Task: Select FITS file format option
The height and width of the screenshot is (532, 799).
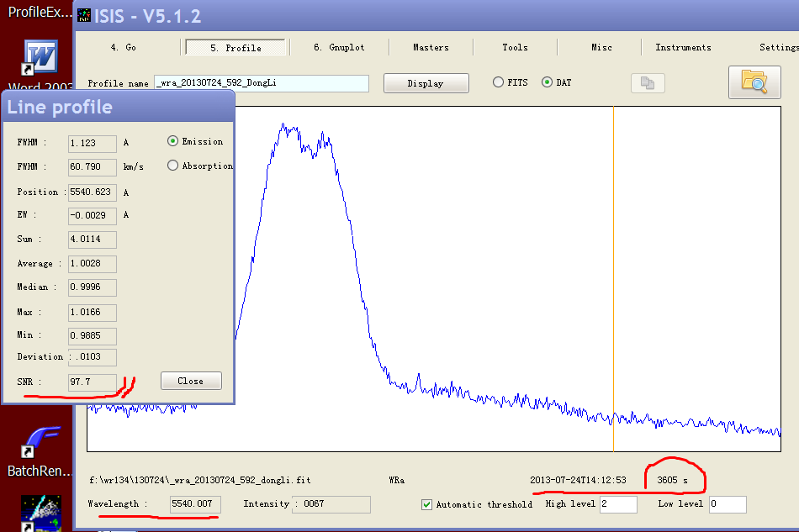Action: (x=499, y=82)
